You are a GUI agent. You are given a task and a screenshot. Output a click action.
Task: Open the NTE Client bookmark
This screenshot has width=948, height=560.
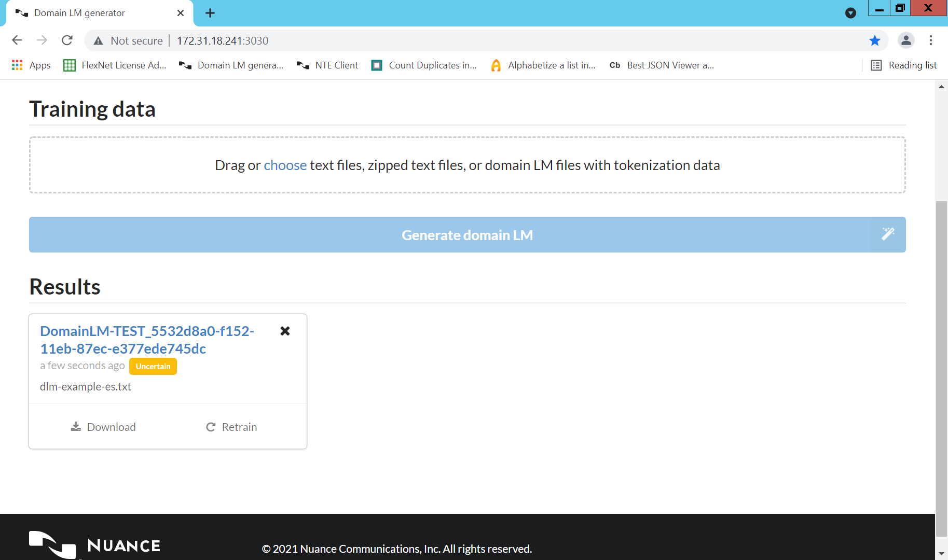tap(327, 65)
